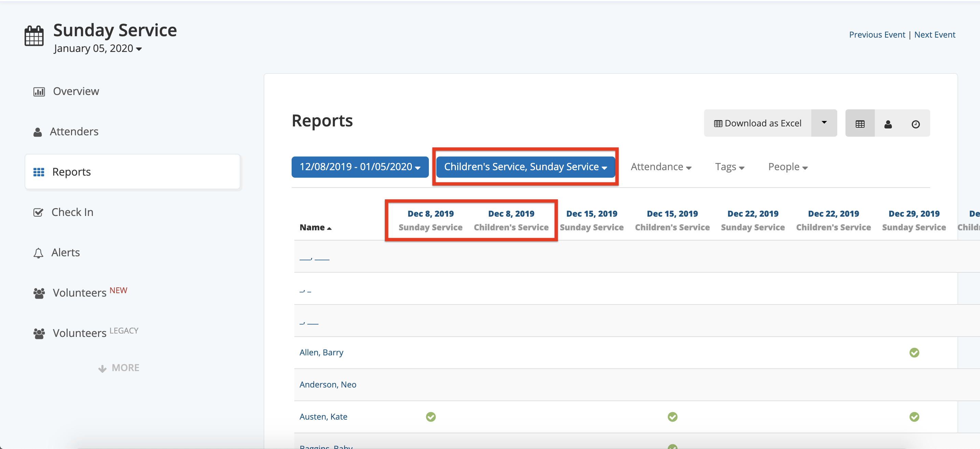Expand the Tags filter dropdown
The width and height of the screenshot is (980, 449).
click(x=729, y=167)
